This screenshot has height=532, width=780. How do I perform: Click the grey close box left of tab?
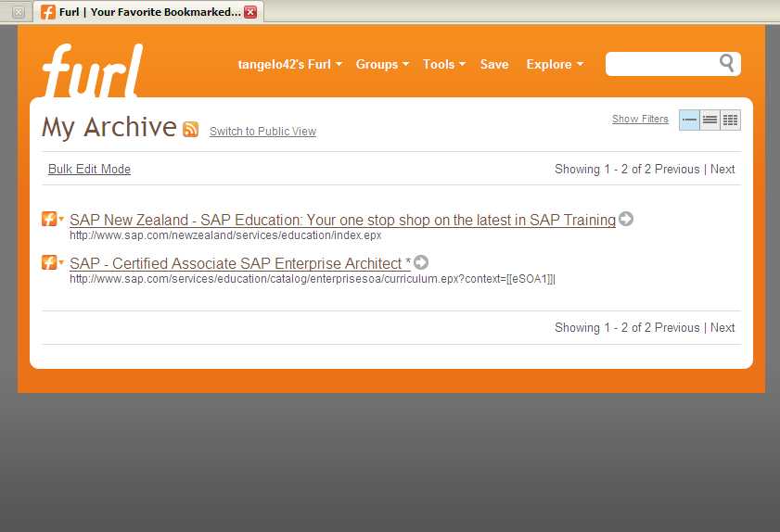coord(19,12)
